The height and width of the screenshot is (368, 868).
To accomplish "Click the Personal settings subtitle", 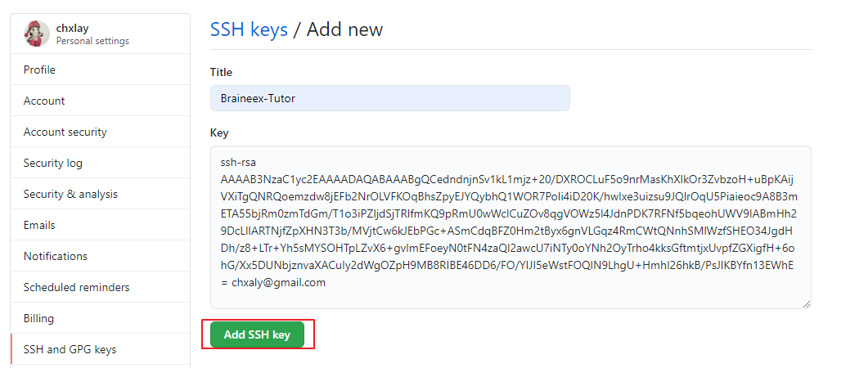I will point(92,41).
